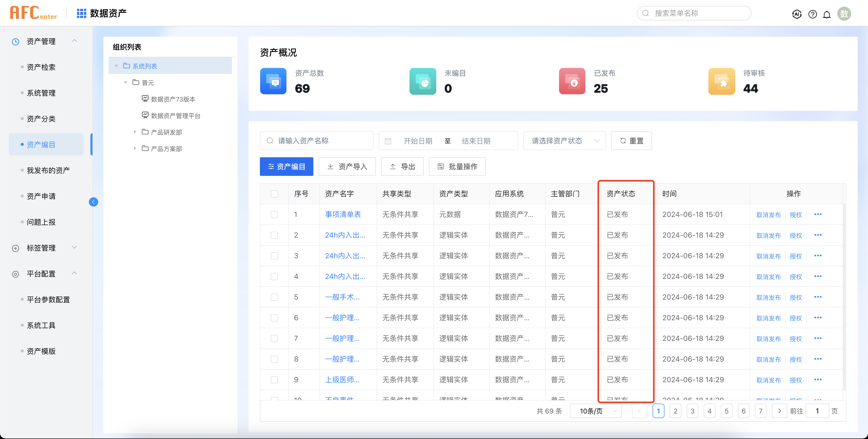Open the 请选择资产状态 dropdown
868x439 pixels.
coord(564,141)
